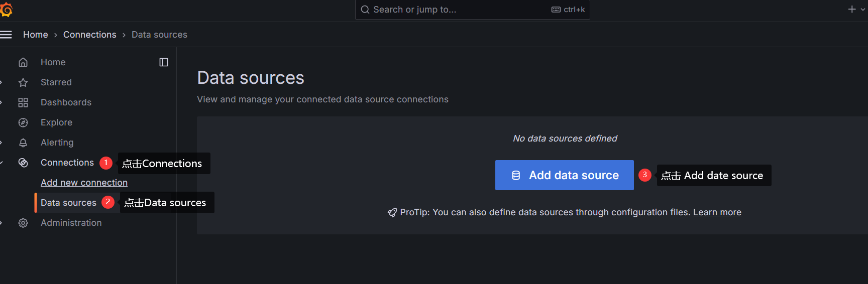Screen dimensions: 868x284
Task: Click the Explore compass icon
Action: (x=23, y=122)
